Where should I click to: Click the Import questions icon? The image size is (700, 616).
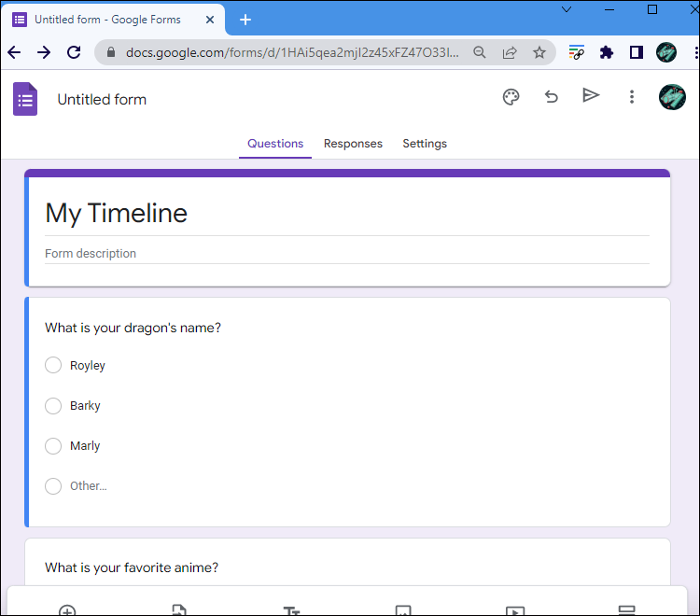[179, 610]
